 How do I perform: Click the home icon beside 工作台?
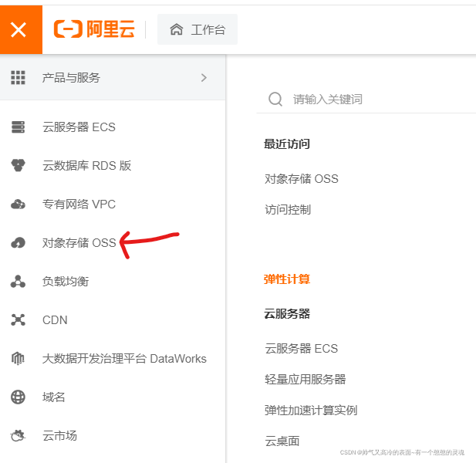(x=177, y=29)
